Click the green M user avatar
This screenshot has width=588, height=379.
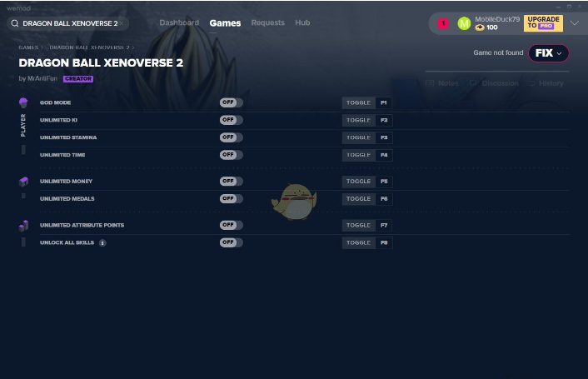(464, 23)
